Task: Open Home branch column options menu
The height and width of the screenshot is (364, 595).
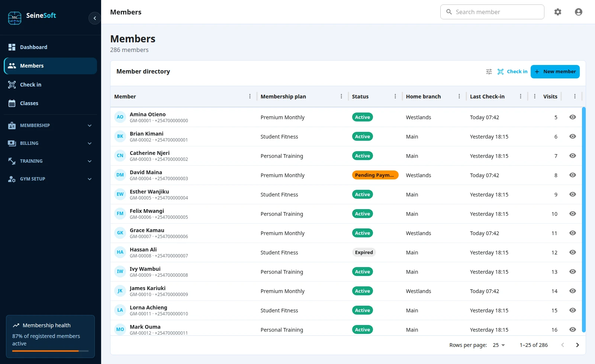Action: pyautogui.click(x=459, y=97)
